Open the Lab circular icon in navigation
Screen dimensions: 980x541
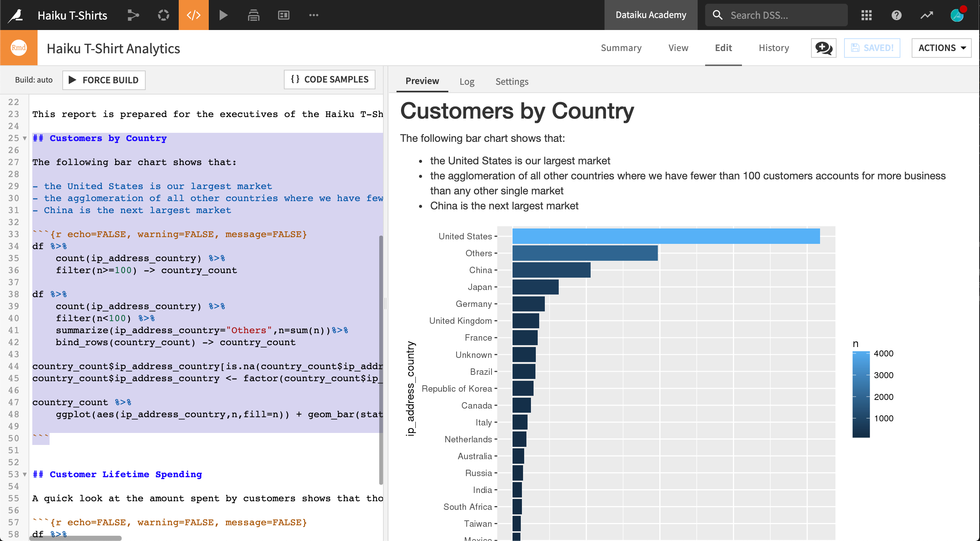[164, 15]
